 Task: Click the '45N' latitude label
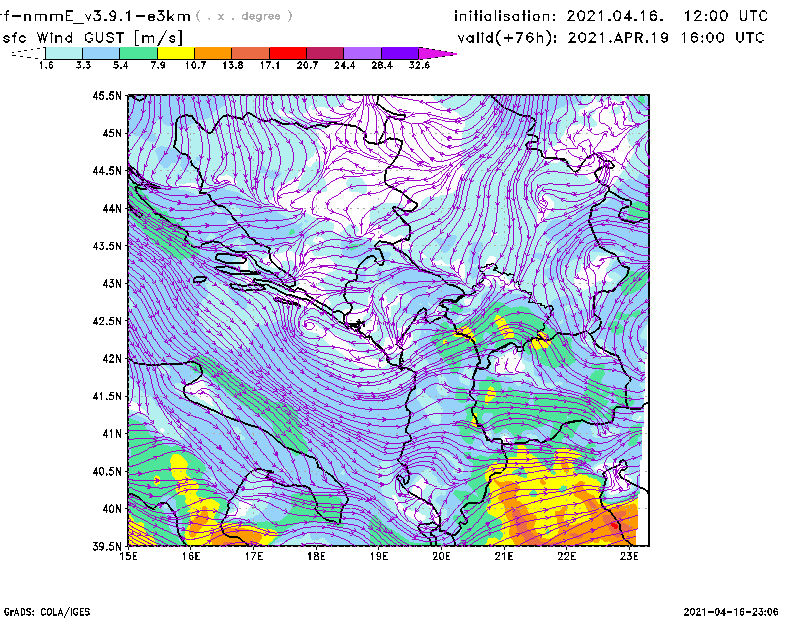(112, 133)
